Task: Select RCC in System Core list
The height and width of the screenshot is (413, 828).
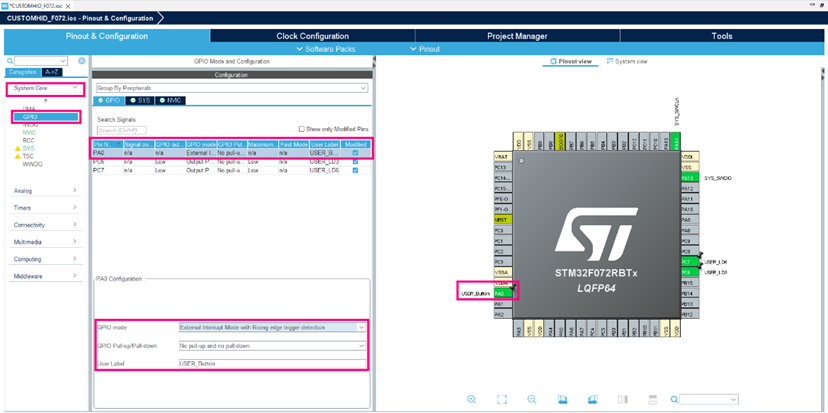Action: 29,140
